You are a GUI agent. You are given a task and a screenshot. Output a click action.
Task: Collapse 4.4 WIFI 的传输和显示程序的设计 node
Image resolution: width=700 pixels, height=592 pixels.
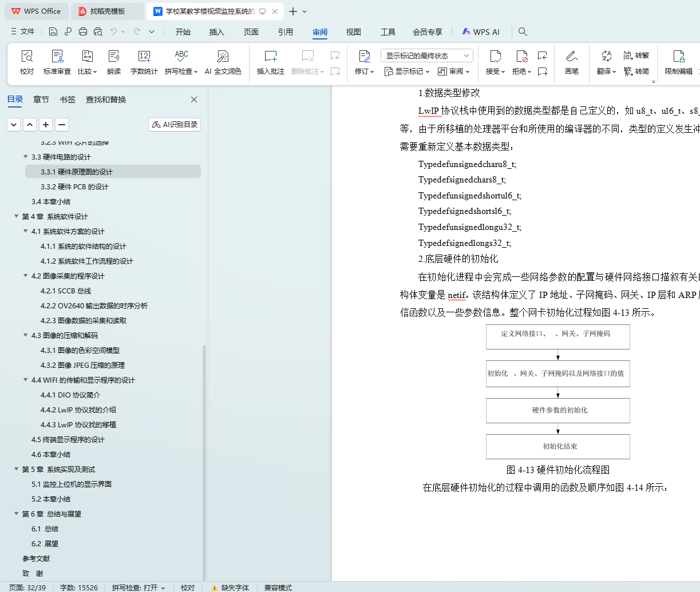[x=25, y=380]
